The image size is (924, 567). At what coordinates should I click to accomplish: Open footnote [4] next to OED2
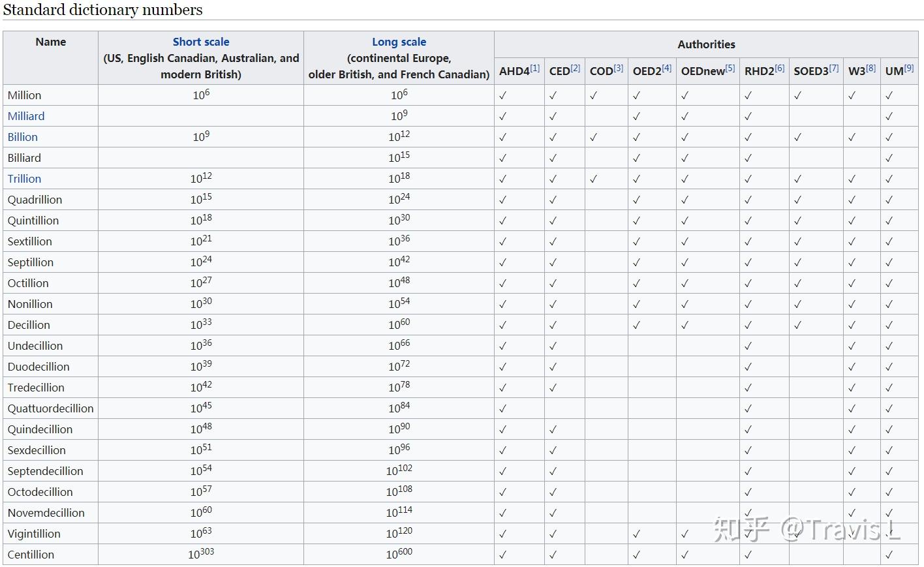[x=666, y=68]
